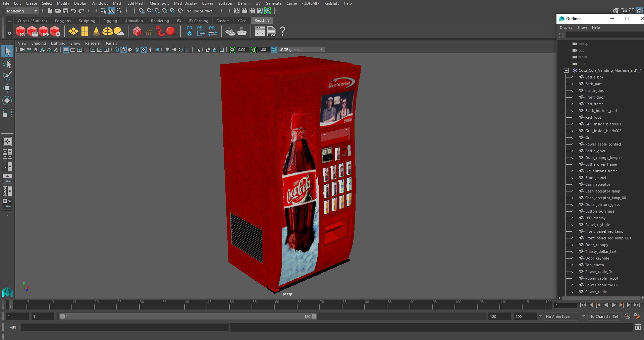Open Outliner Show menu
The width and height of the screenshot is (644, 340).
coord(582,27)
